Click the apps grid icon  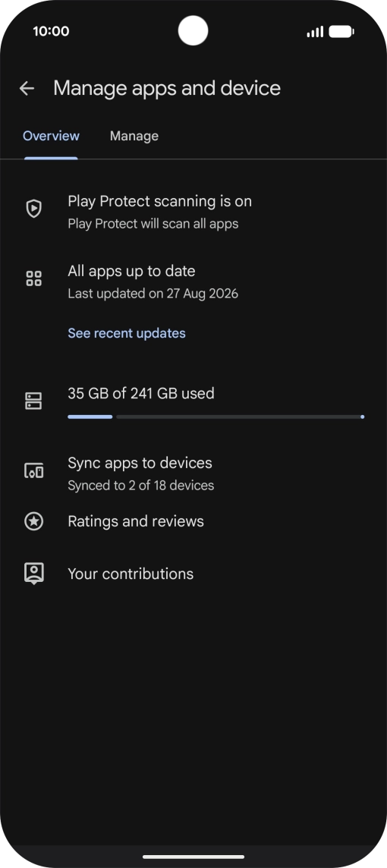click(x=34, y=278)
